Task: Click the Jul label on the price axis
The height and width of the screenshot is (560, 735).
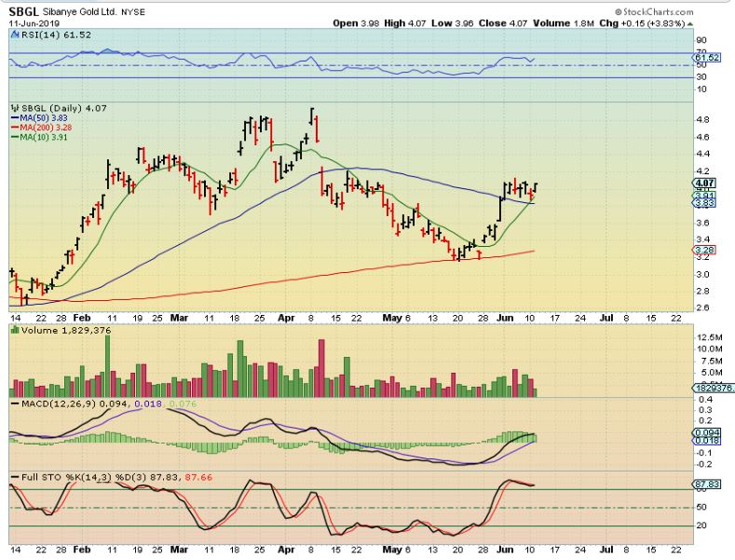Action: coord(607,318)
